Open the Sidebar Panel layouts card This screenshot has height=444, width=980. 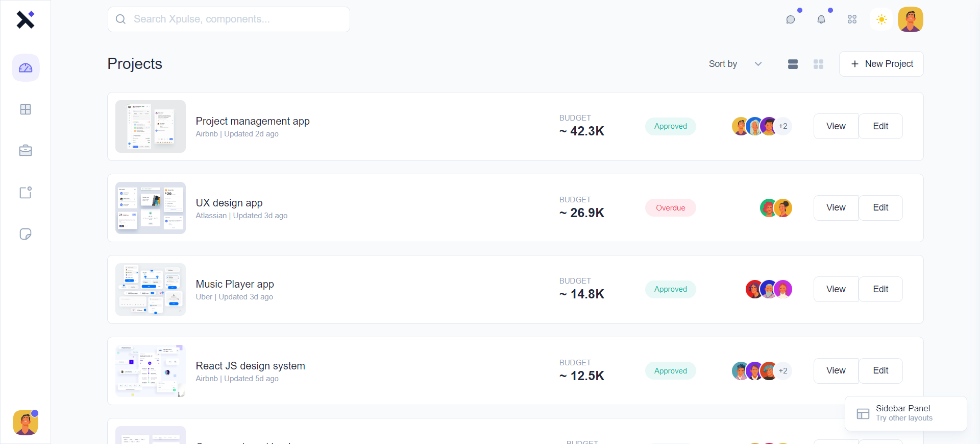(x=905, y=413)
